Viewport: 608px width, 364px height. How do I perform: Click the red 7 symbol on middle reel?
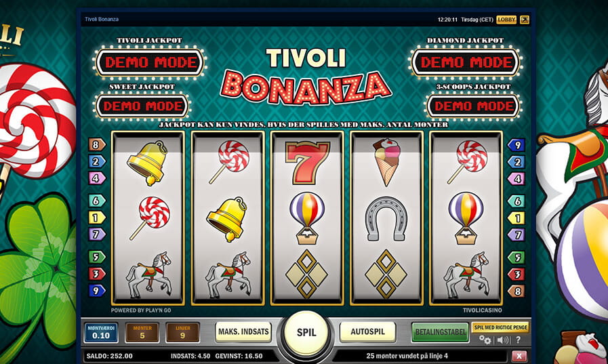coord(307,163)
